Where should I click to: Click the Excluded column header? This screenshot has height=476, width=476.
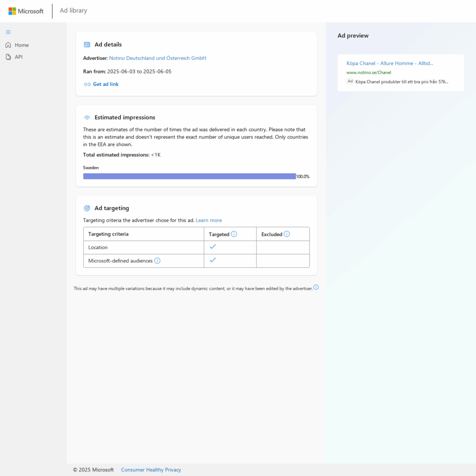click(x=271, y=234)
